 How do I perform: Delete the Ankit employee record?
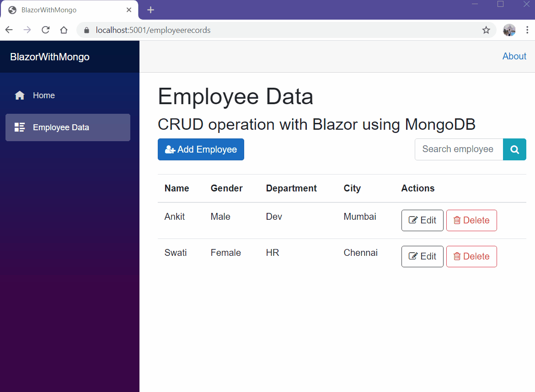click(471, 221)
